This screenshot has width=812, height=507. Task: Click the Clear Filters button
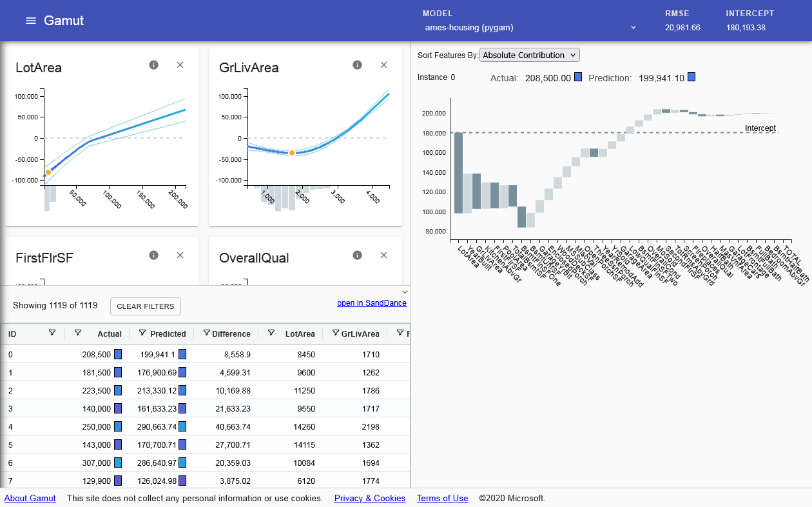tap(146, 306)
